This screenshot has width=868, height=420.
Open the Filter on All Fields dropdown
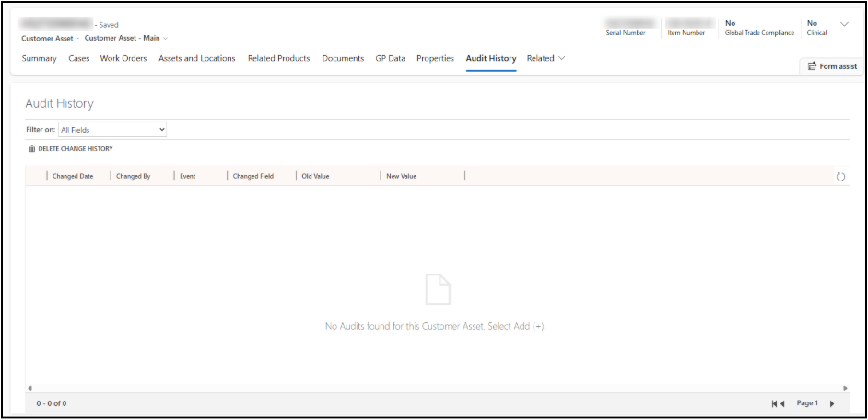(x=111, y=130)
